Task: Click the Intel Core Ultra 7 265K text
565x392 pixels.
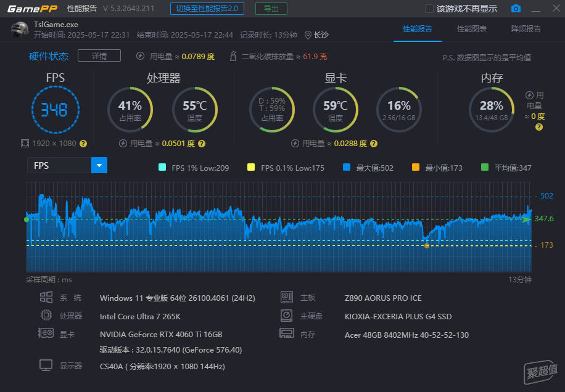Action: click(x=140, y=316)
